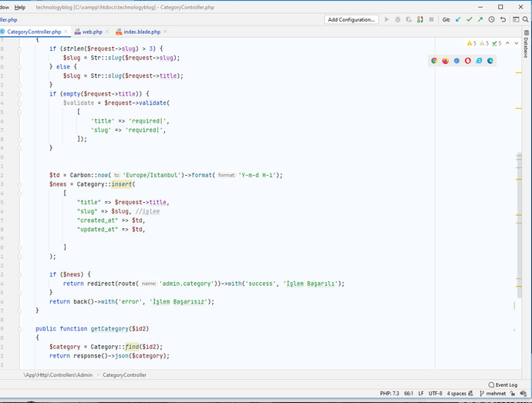
Task: Push commits with green arrow
Action: [x=480, y=20]
